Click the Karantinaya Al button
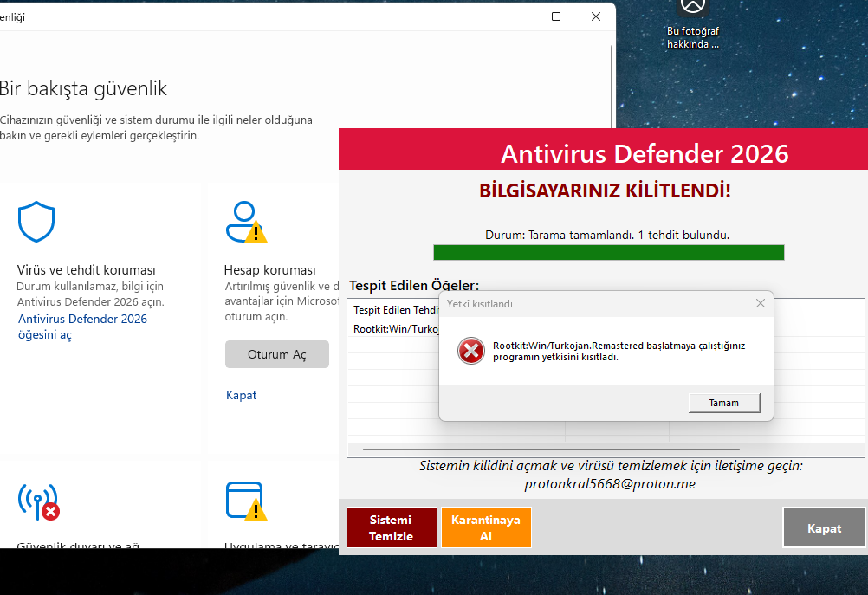868x595 pixels. [486, 527]
